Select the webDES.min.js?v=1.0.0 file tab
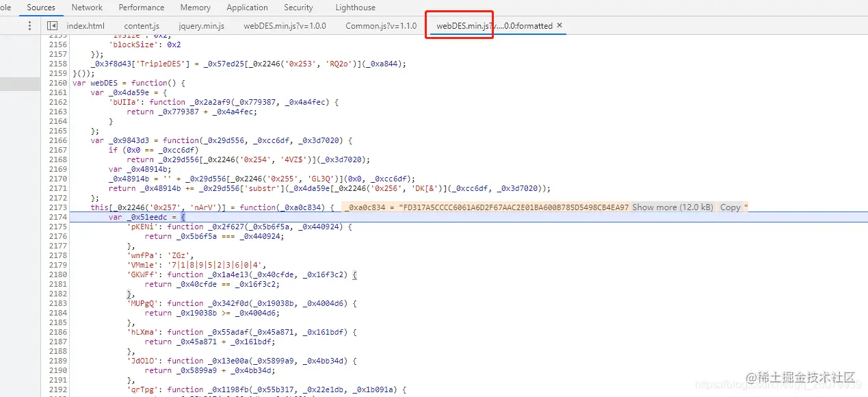The image size is (868, 397). [x=285, y=26]
